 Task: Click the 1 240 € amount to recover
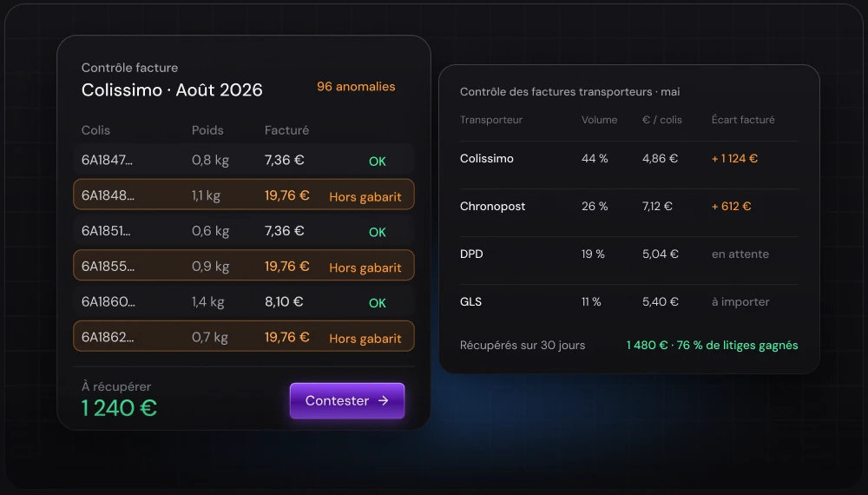[x=119, y=408]
